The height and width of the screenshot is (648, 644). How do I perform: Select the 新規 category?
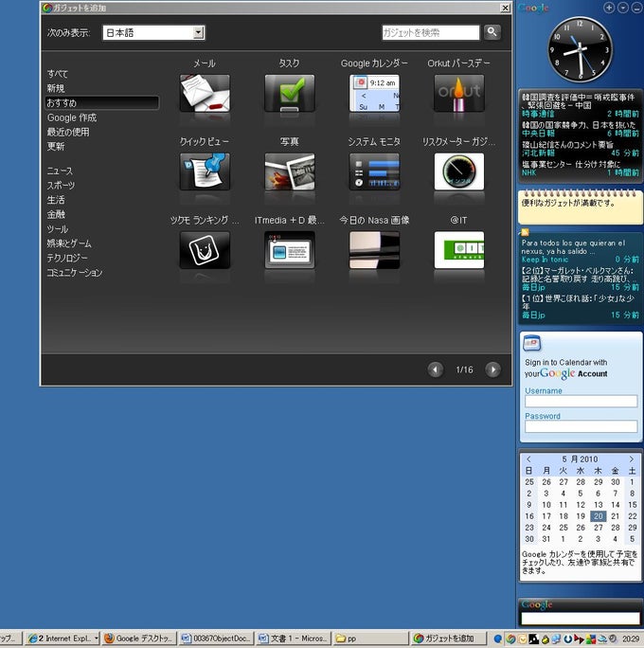(x=56, y=88)
